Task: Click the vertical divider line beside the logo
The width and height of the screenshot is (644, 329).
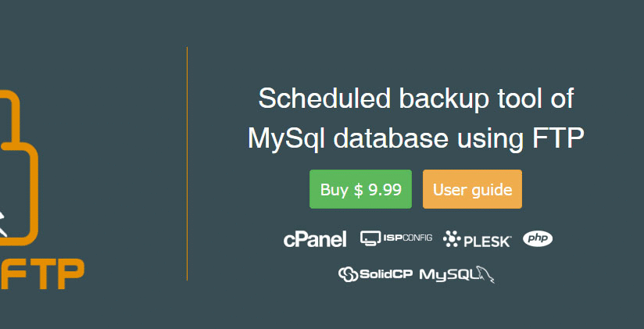Action: pos(188,163)
